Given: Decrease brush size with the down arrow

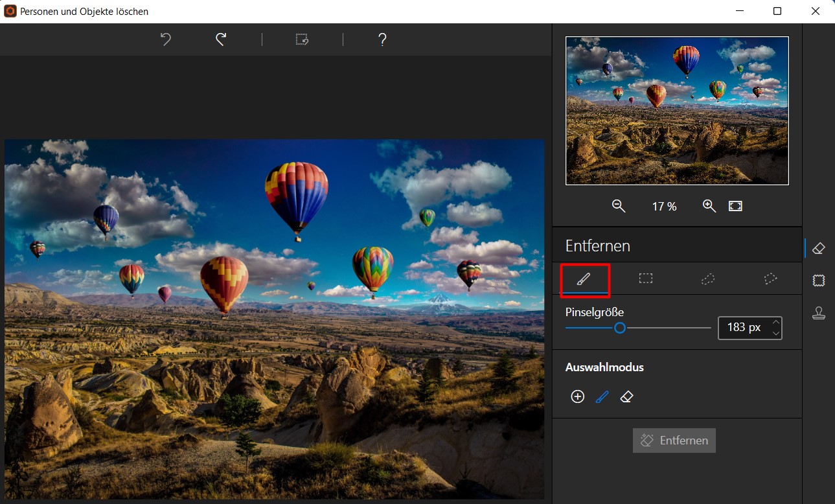Looking at the screenshot, I should pyautogui.click(x=776, y=334).
